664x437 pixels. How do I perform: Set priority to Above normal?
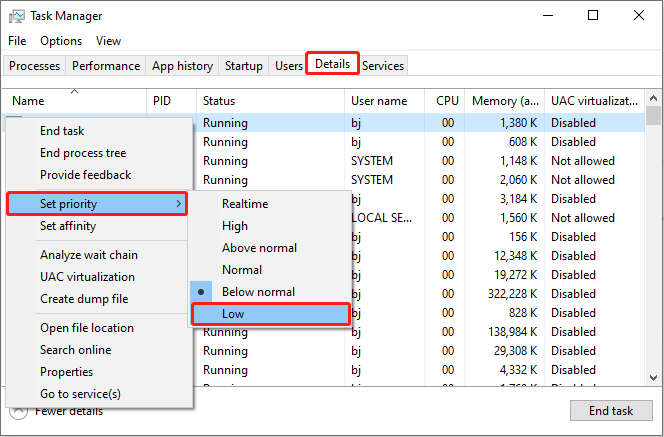click(x=270, y=248)
